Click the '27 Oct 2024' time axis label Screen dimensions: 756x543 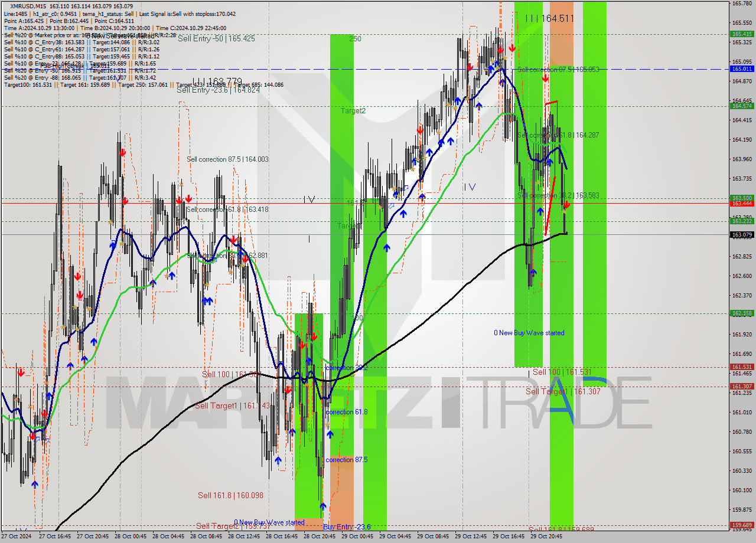(17, 537)
